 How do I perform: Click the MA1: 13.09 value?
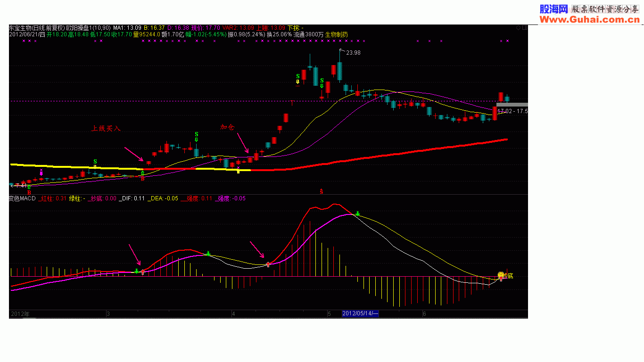pos(127,28)
